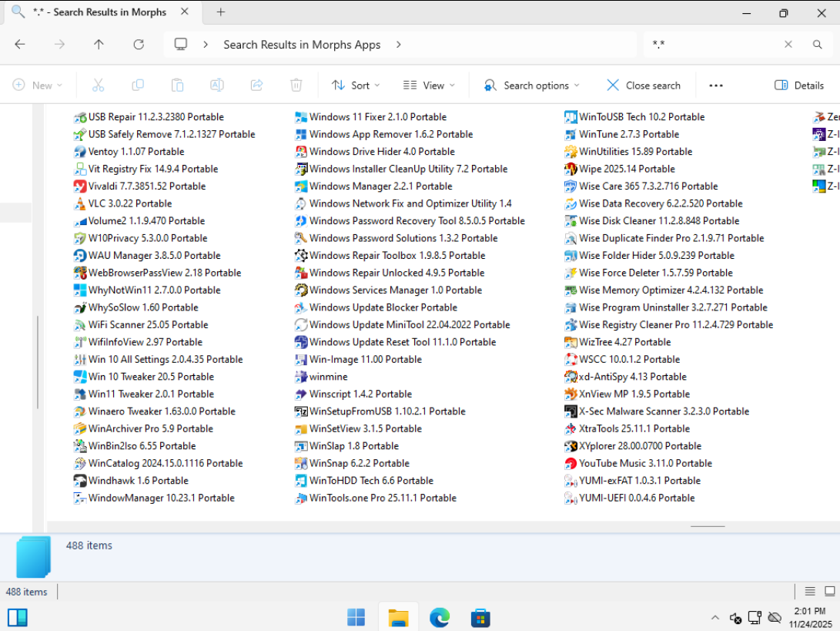Screen dimensions: 840x631
Task: Click the Windows Start button
Action: coord(356,617)
